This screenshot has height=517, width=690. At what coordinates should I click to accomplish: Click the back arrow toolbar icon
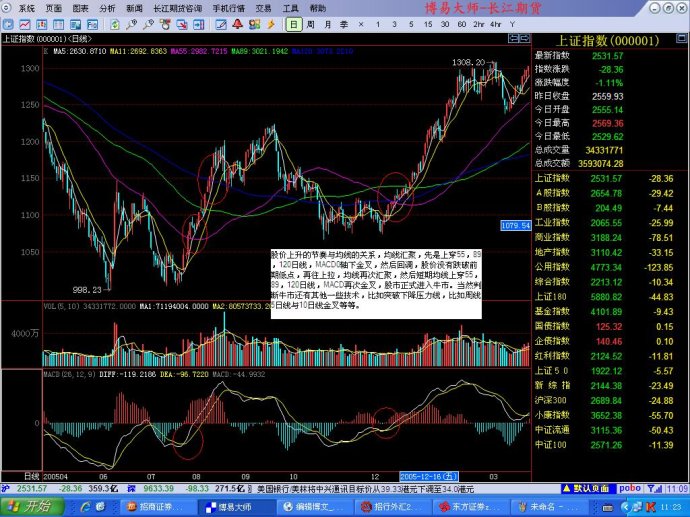[8, 24]
